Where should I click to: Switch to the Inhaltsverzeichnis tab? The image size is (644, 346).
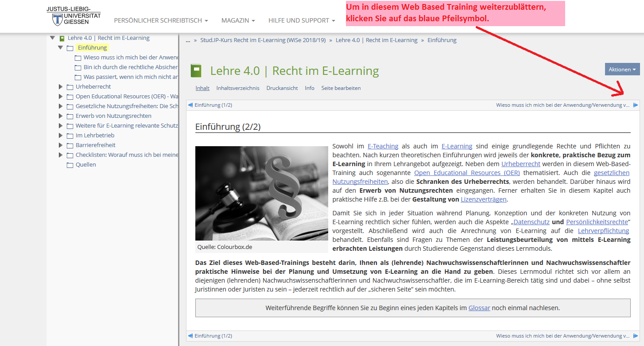[x=238, y=88]
